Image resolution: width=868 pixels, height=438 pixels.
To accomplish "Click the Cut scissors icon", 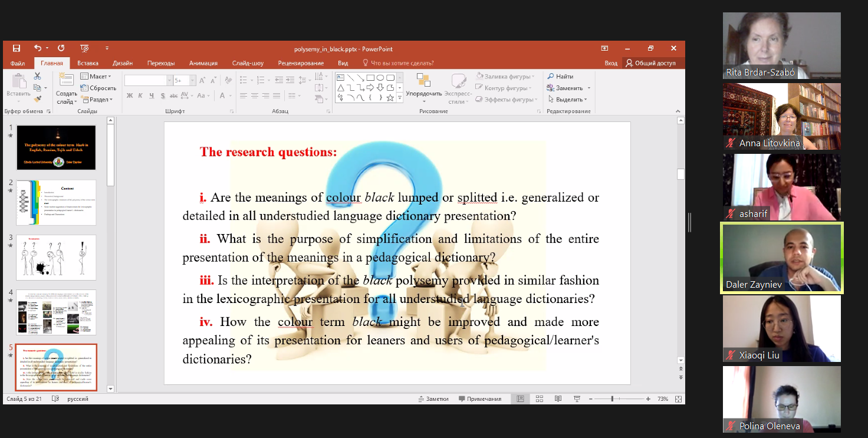I will tap(38, 76).
